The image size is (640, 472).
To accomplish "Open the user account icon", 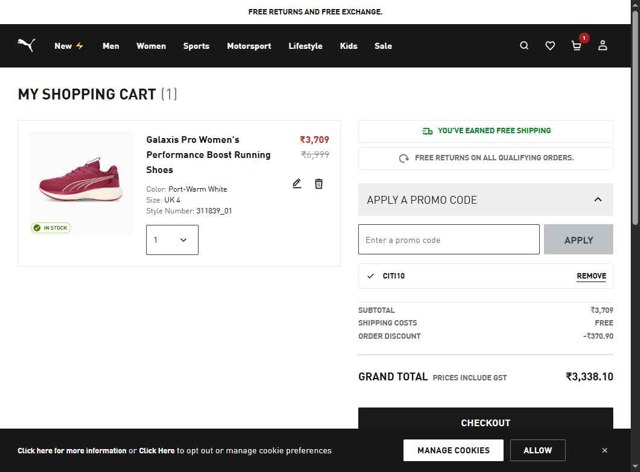I will tap(602, 46).
